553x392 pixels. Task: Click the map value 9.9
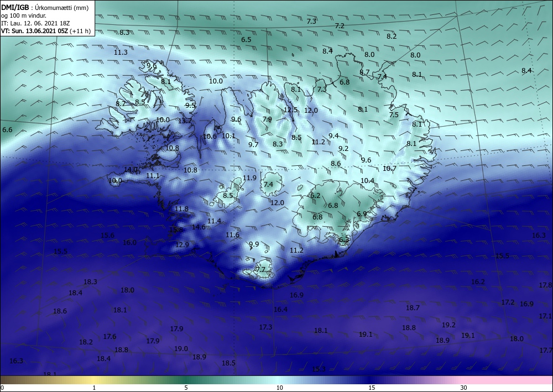[x=254, y=244]
